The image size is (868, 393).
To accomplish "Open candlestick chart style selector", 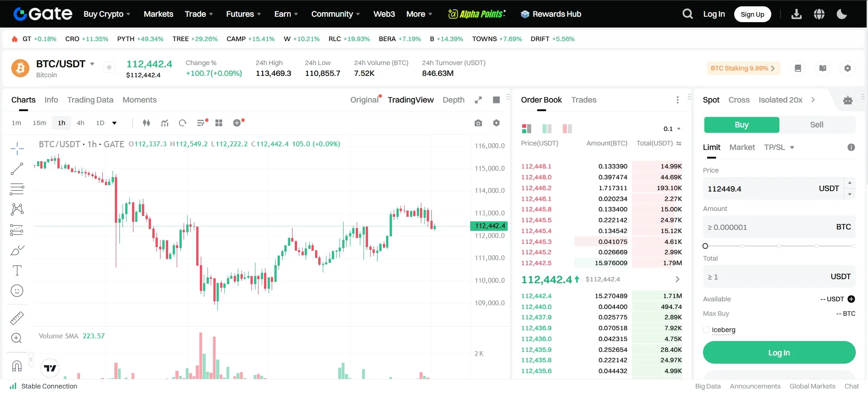I will 146,123.
